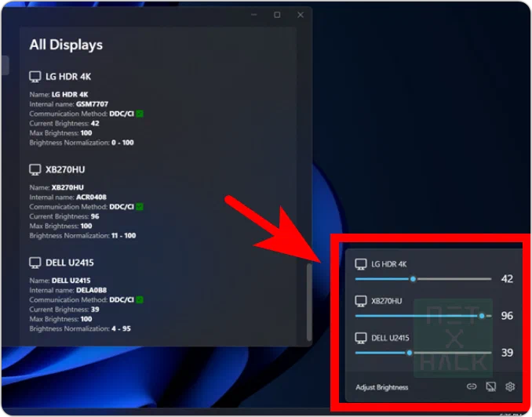532x417 pixels.
Task: Click the green DDC/CI status for XB270HU
Action: pyautogui.click(x=140, y=206)
